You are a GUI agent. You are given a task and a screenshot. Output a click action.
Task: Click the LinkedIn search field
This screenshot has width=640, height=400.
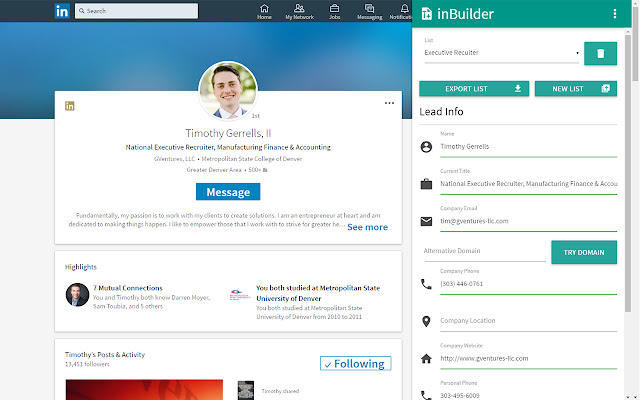pyautogui.click(x=136, y=11)
